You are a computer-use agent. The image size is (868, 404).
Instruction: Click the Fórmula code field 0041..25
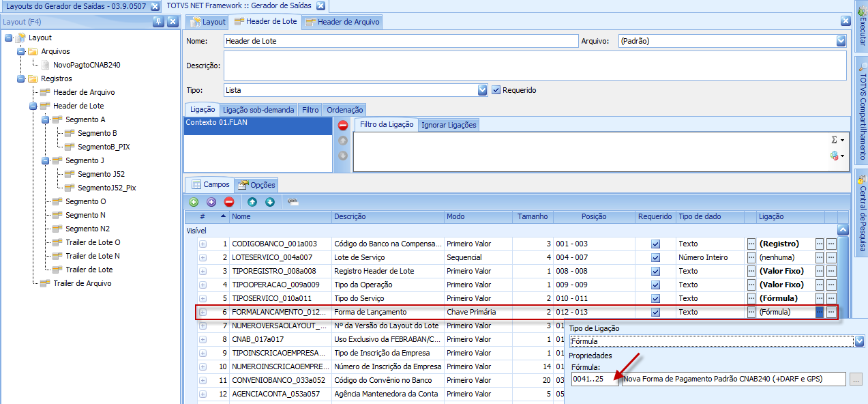point(595,379)
